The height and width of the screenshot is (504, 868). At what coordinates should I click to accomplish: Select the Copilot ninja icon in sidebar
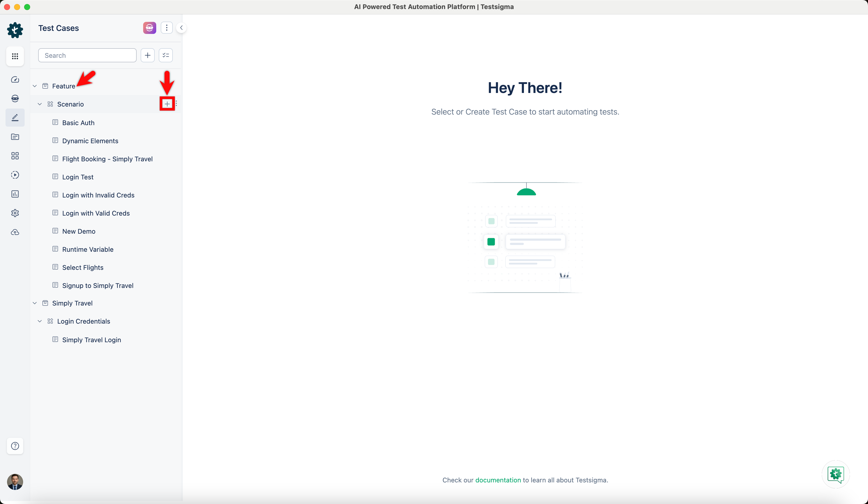(x=15, y=98)
